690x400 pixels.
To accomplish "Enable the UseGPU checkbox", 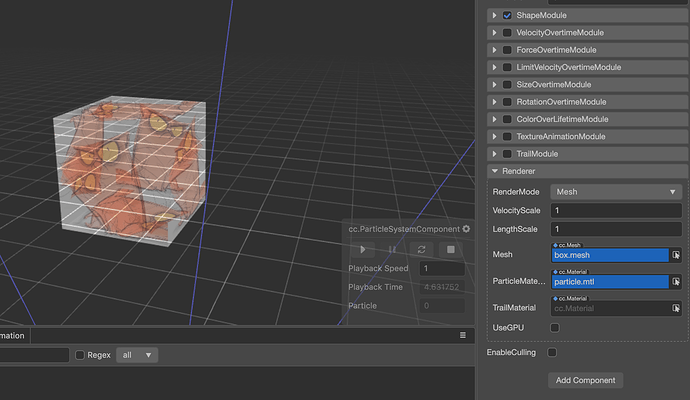I will [x=554, y=328].
